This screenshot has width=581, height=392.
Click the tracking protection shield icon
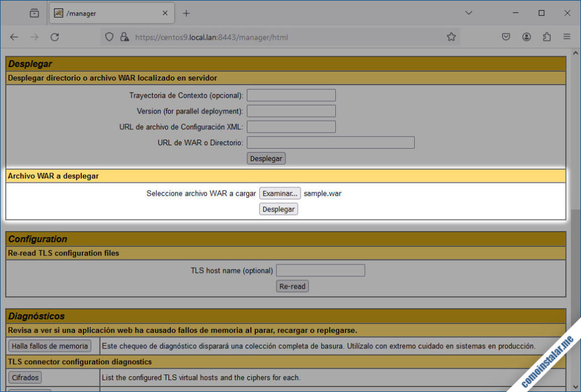pos(110,37)
